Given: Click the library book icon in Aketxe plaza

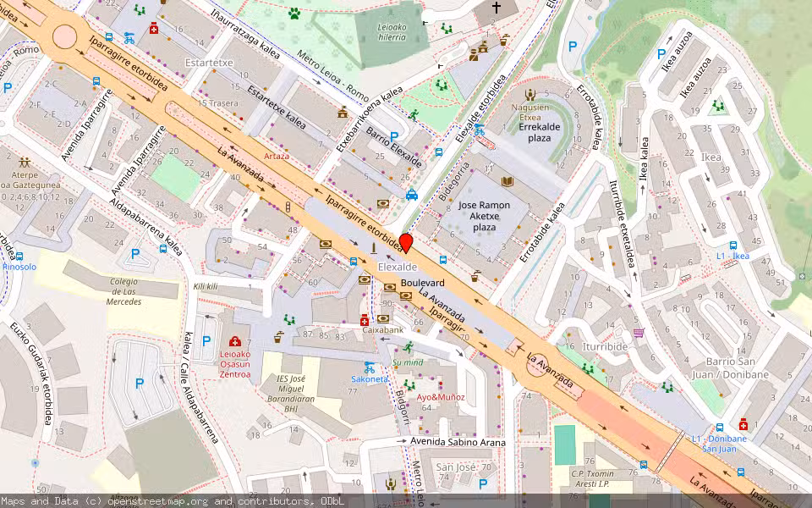Looking at the screenshot, I should [x=507, y=181].
